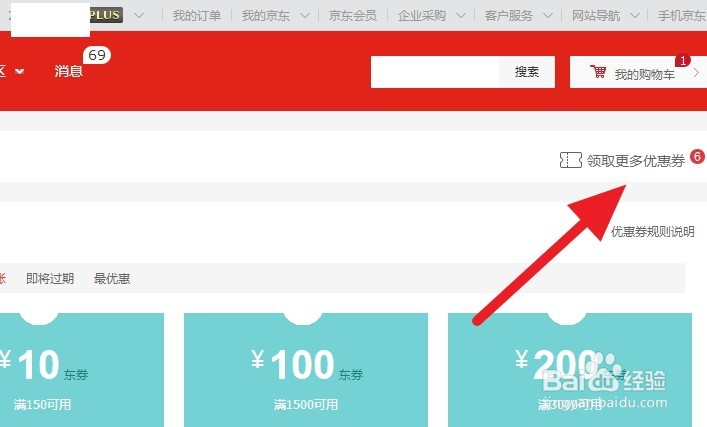Screen dimensions: 707x427
Task: Click the arrow inside 我的购物车 button
Action: (x=697, y=73)
